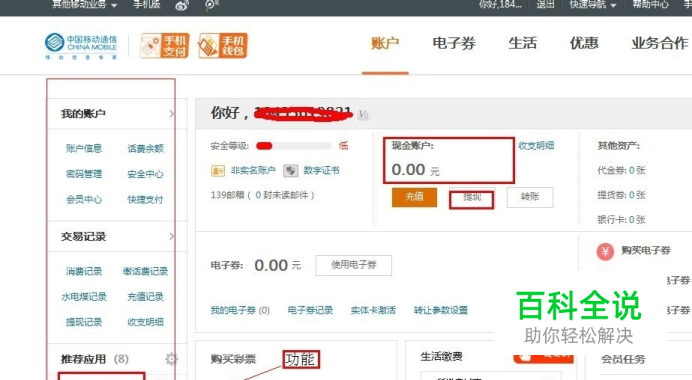Open 快捷支付 link
This screenshot has width=692, height=380.
[145, 199]
